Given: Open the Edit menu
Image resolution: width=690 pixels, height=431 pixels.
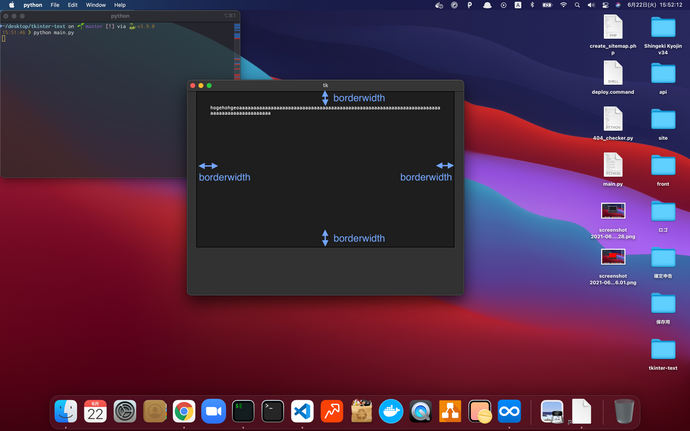Looking at the screenshot, I should coord(73,5).
